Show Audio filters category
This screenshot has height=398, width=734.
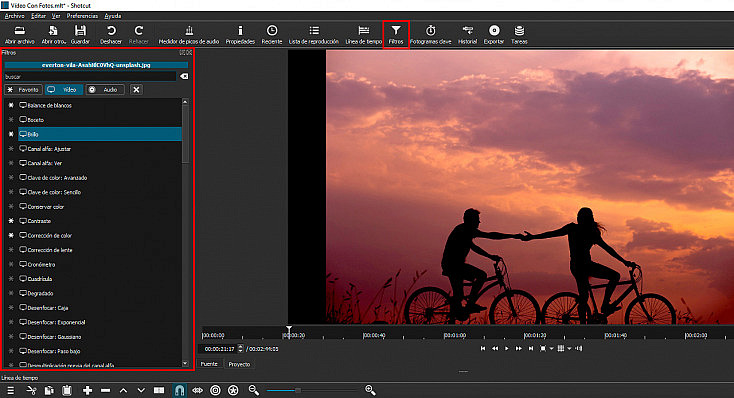[105, 89]
